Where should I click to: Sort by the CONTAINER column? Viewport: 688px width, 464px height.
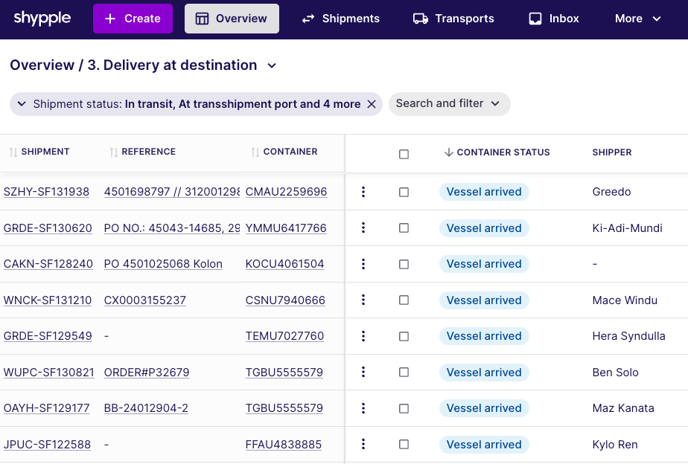click(x=284, y=152)
